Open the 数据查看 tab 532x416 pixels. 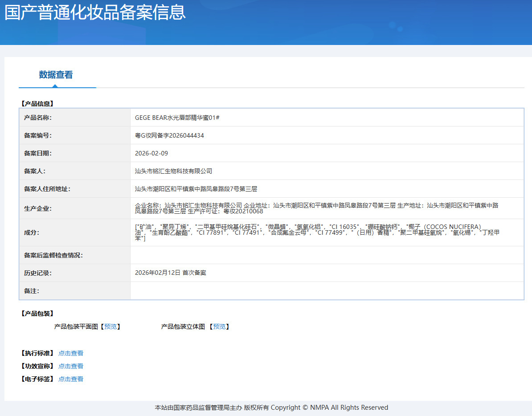pyautogui.click(x=56, y=74)
